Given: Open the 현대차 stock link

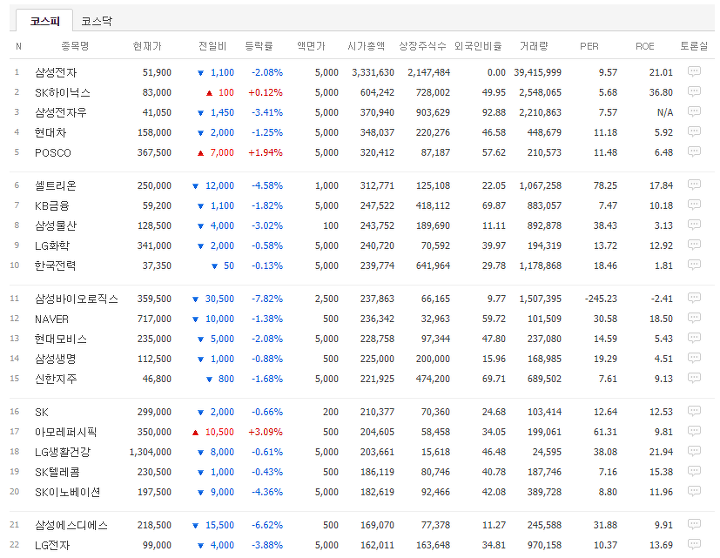Looking at the screenshot, I should (x=51, y=133).
